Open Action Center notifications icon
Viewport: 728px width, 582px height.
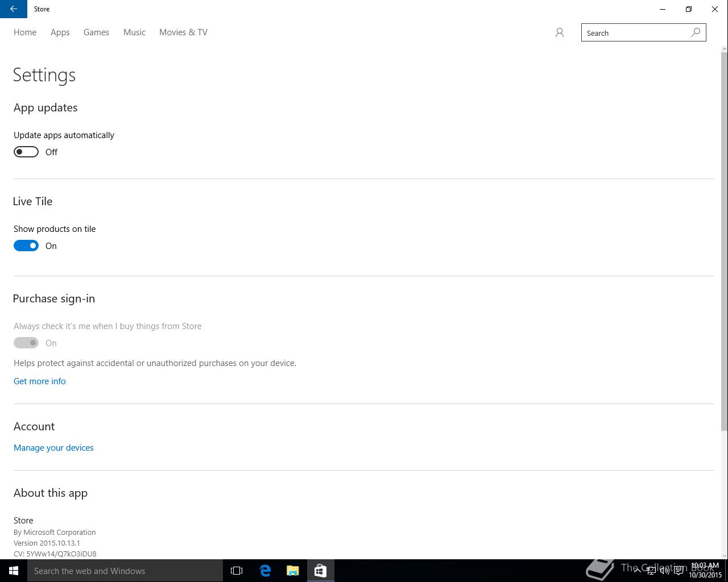pyautogui.click(x=679, y=571)
